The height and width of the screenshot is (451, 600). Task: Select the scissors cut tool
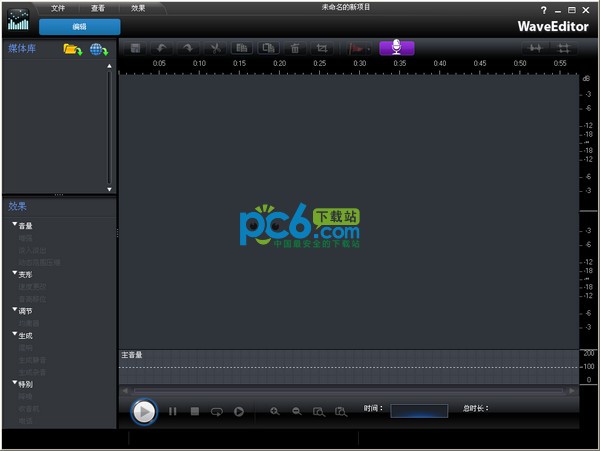point(215,48)
